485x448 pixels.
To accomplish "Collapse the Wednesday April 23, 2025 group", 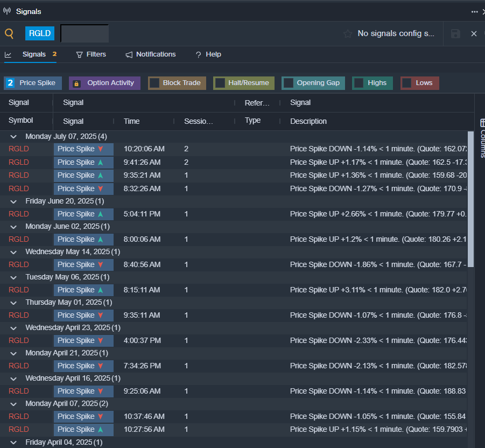I will point(13,328).
